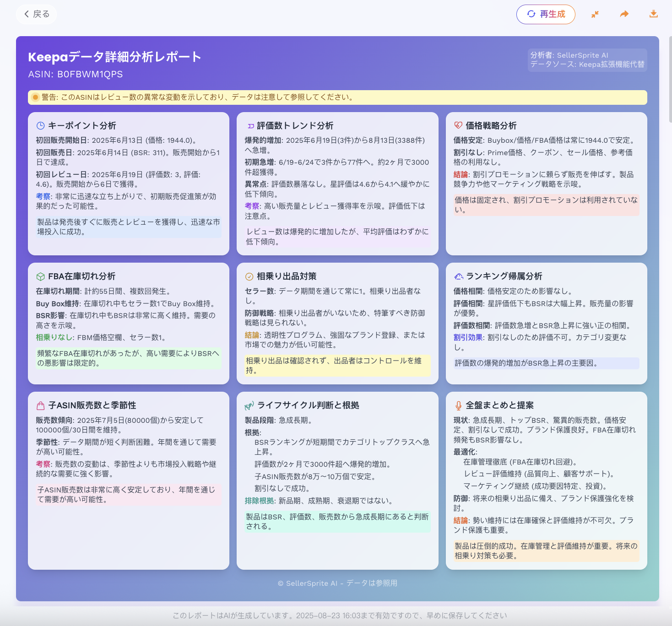Click the checkmark icon beside 相乗り出品対策
Viewport: 672px width, 626px height.
pyautogui.click(x=249, y=276)
